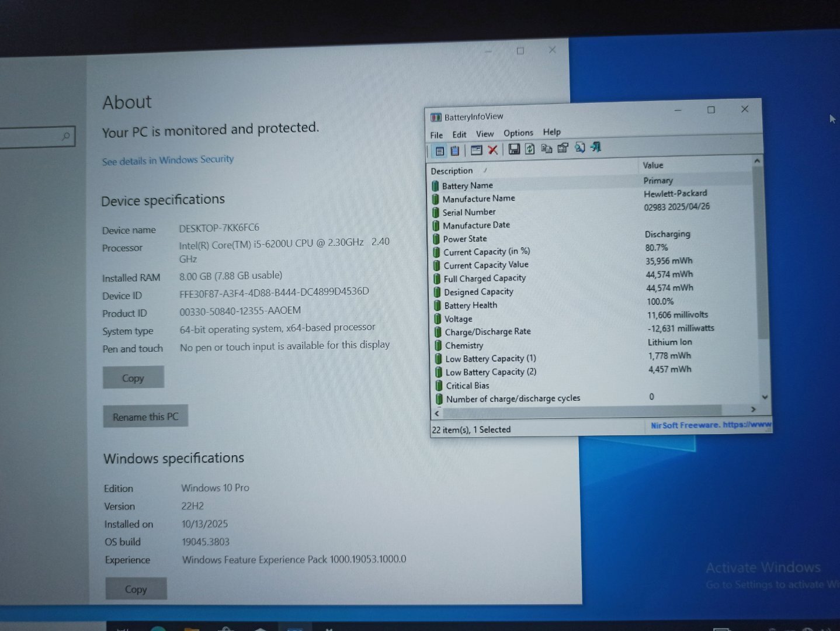Image resolution: width=840 pixels, height=631 pixels.
Task: Click the Copy Selected Items toolbar icon
Action: coord(547,148)
